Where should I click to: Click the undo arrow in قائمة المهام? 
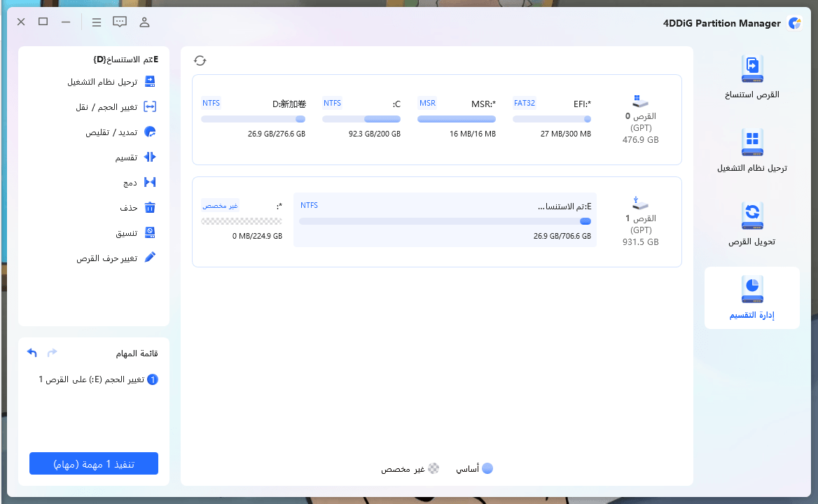[32, 352]
